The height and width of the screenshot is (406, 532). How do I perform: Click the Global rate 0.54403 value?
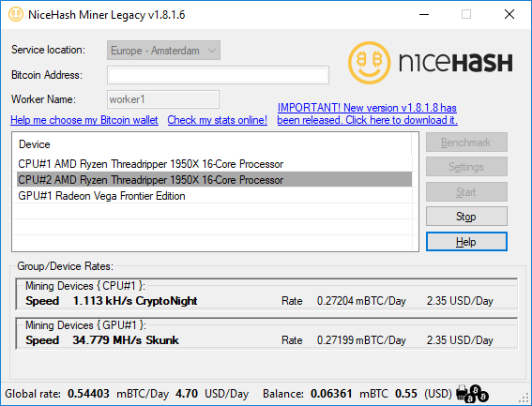[88, 394]
